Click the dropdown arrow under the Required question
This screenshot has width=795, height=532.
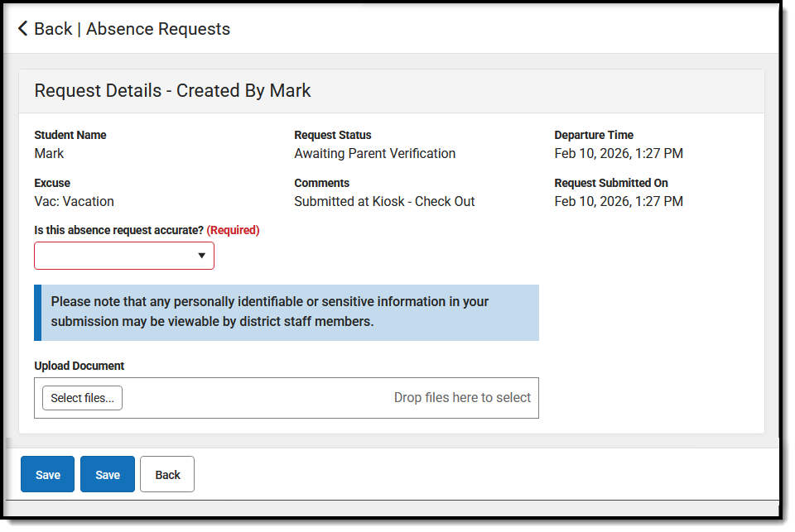pos(201,256)
